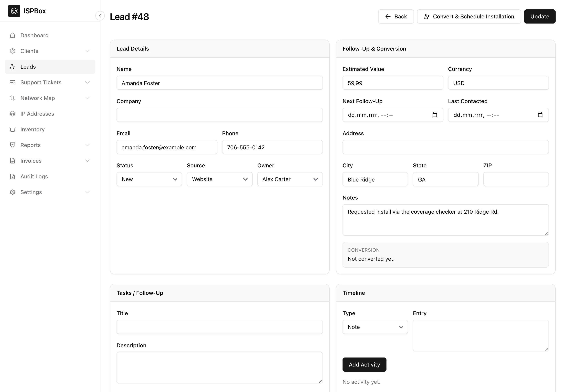Open Support Tickets in the sidebar
This screenshot has width=565, height=392.
(x=50, y=83)
